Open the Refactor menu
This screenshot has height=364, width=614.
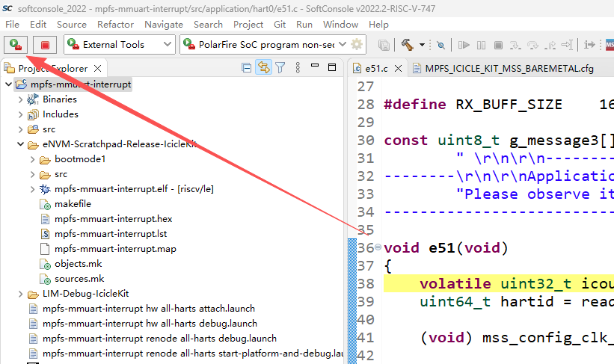pyautogui.click(x=115, y=24)
